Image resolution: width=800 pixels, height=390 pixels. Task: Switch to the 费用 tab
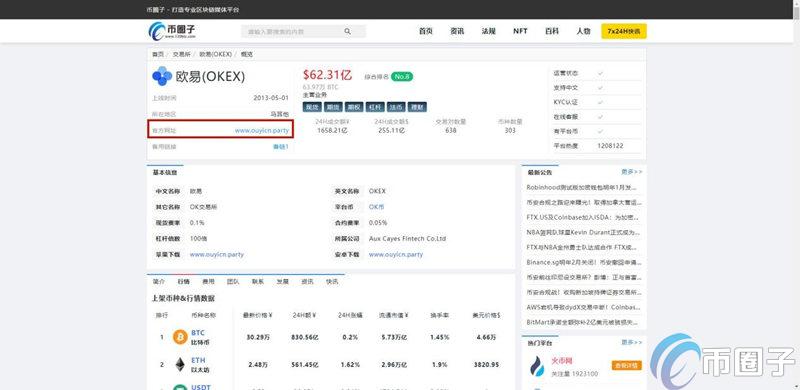208,281
